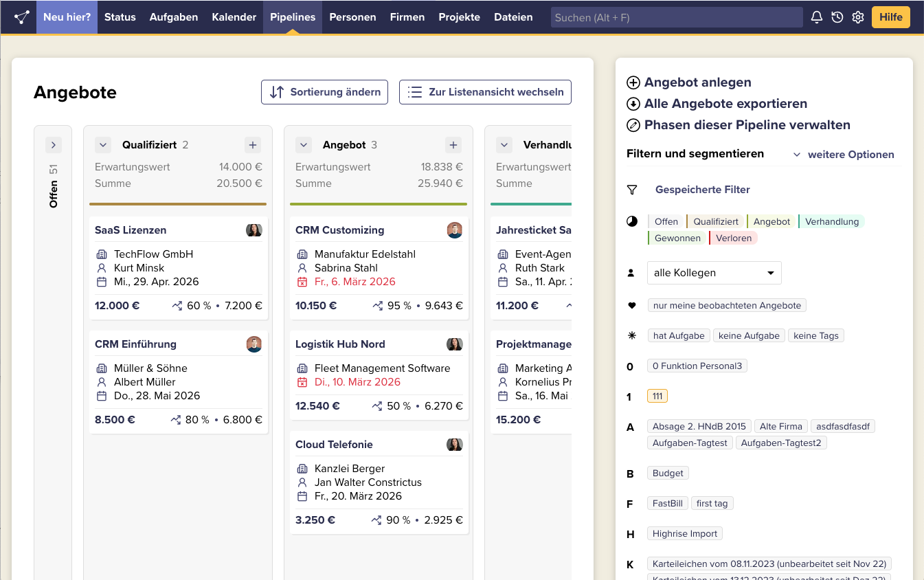Click the Sortierung ändern button
The height and width of the screenshot is (580, 924).
tap(324, 91)
